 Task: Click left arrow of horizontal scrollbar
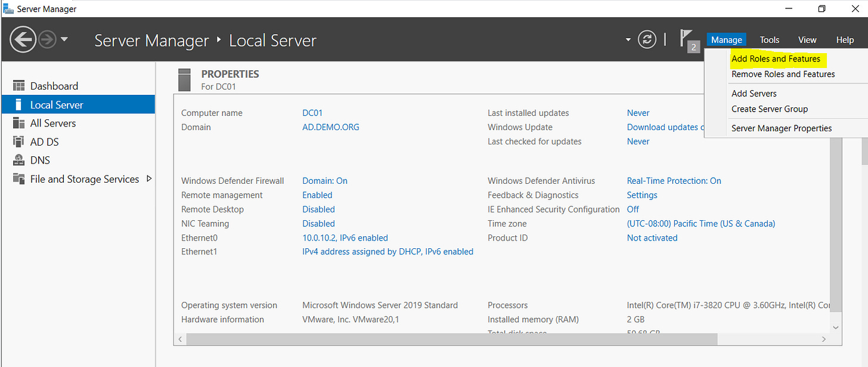pos(180,339)
